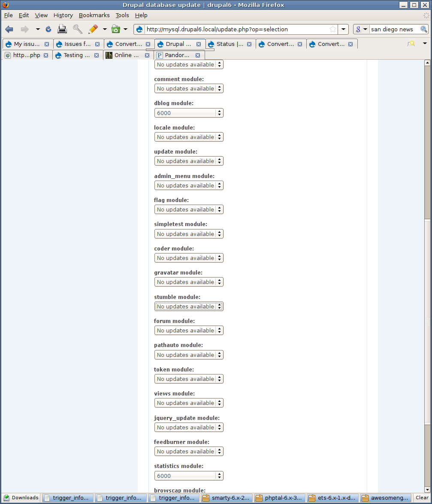Click the Clear button in downloads bar
This screenshot has width=432, height=504.
click(422, 498)
